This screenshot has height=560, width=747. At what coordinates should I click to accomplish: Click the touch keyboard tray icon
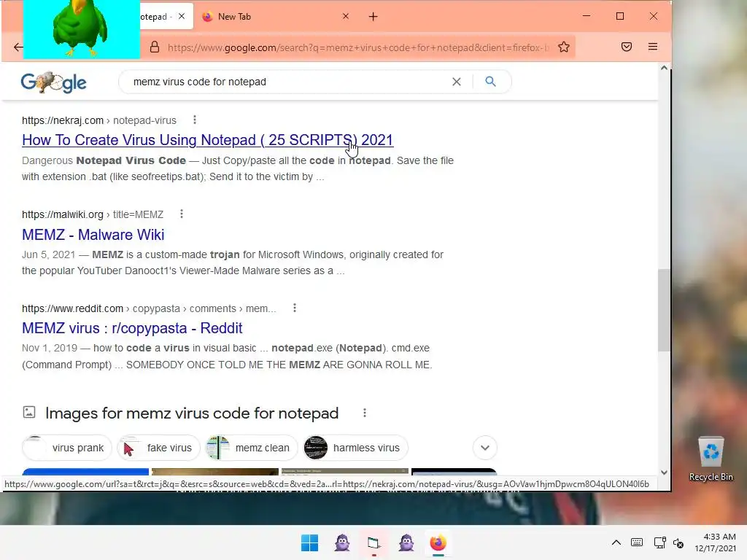(x=636, y=542)
